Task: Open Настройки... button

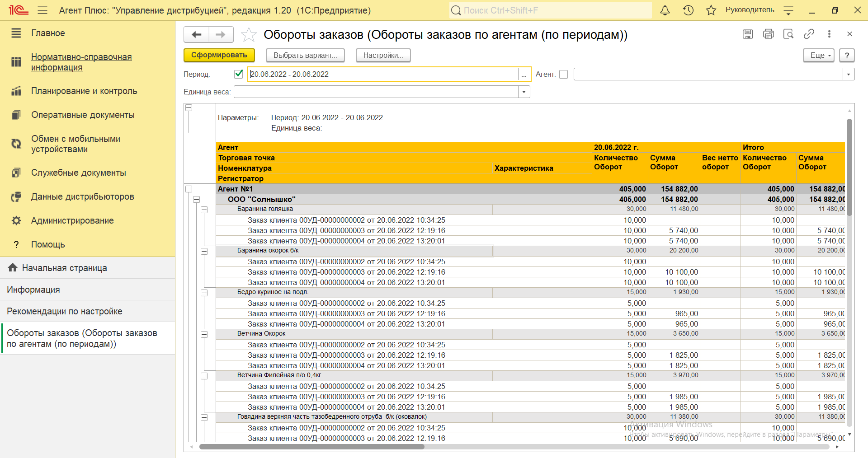Action: [x=383, y=55]
